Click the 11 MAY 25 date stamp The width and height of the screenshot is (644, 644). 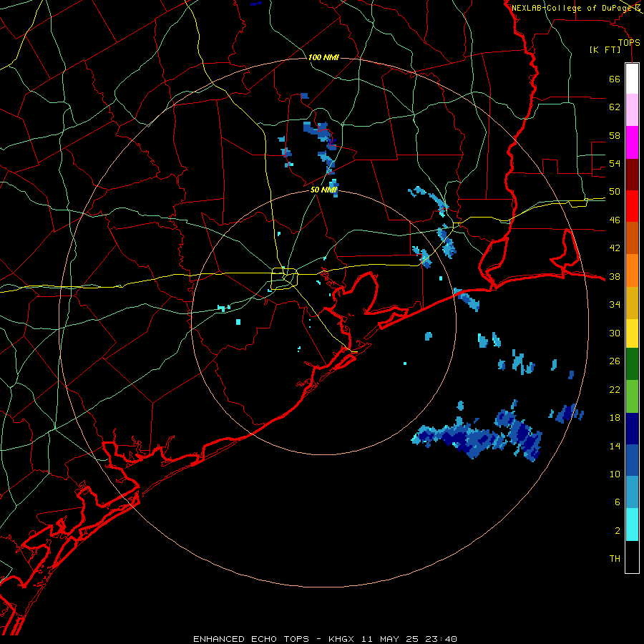391,639
